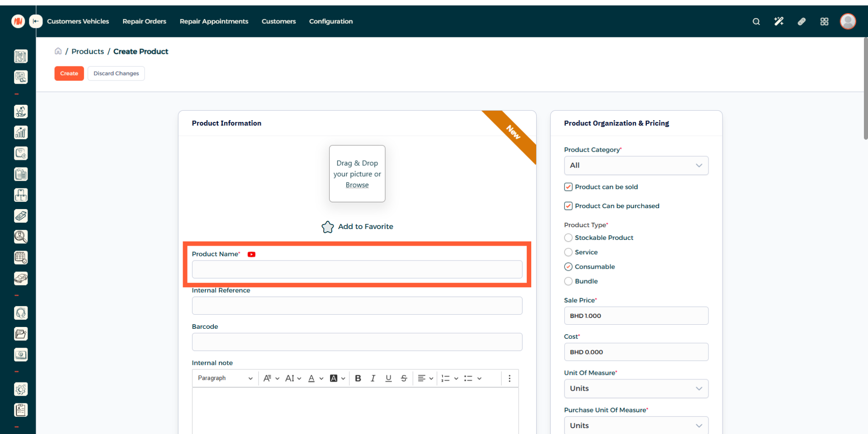
Task: Click the apps grid icon in header
Action: tap(824, 22)
